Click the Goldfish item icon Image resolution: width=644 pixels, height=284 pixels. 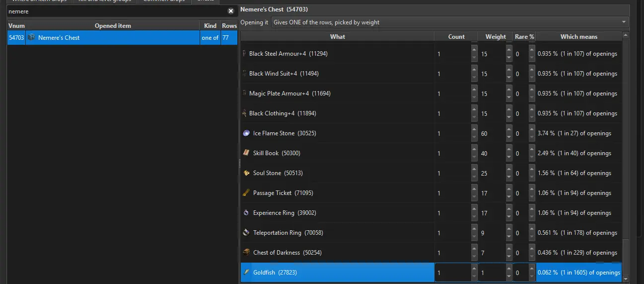coord(246,272)
